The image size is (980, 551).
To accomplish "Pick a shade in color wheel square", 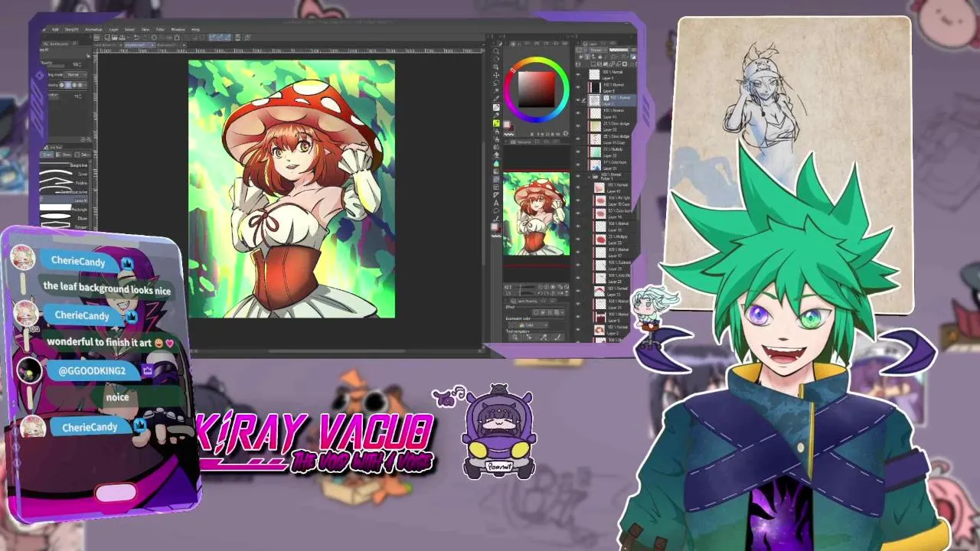I will click(x=536, y=89).
